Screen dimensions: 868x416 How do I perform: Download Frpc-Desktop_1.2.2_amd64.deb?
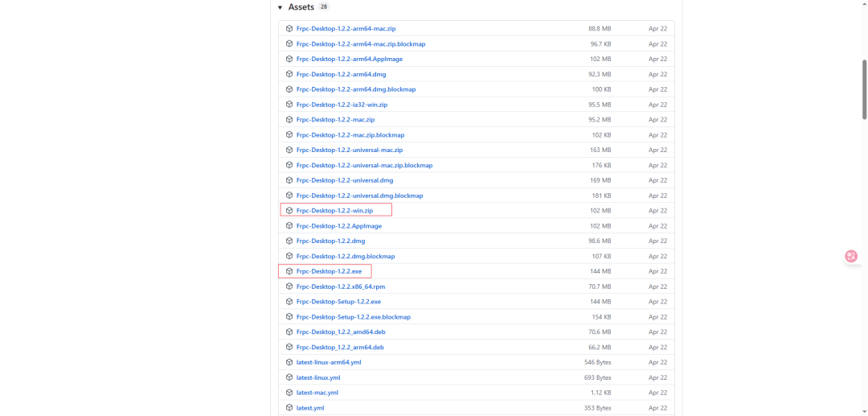coord(341,332)
